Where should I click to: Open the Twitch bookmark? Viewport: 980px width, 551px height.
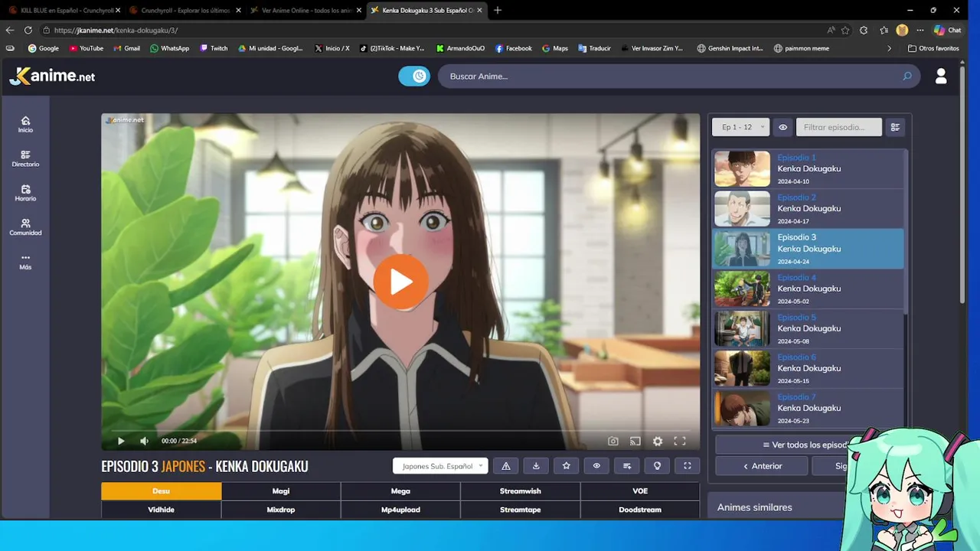214,48
